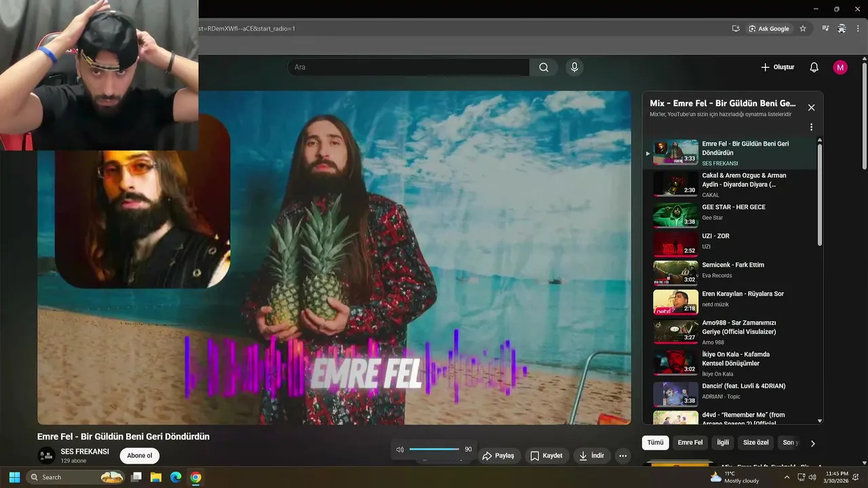
Task: Click the Oluştur create button
Action: [777, 67]
